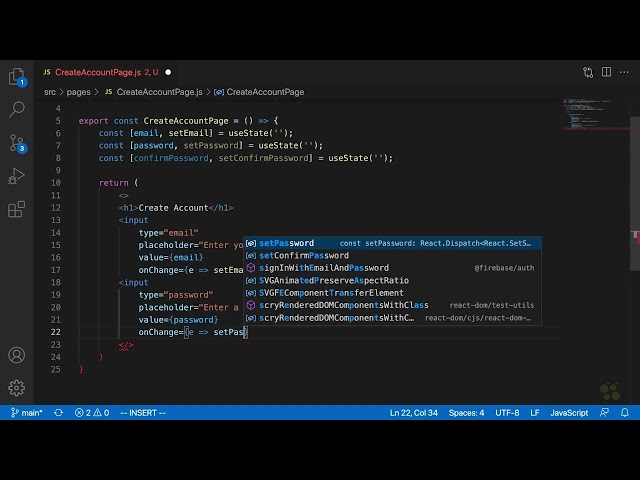Click the unsaved dot on CreateAccountPage.js tab
Image resolution: width=640 pixels, height=480 pixels.
[x=168, y=72]
